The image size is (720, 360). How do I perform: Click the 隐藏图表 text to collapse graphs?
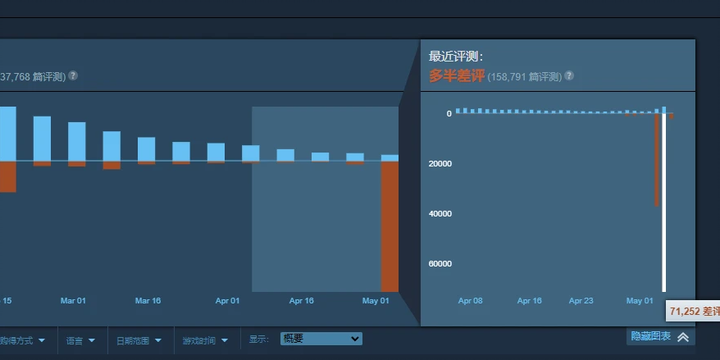pos(651,337)
